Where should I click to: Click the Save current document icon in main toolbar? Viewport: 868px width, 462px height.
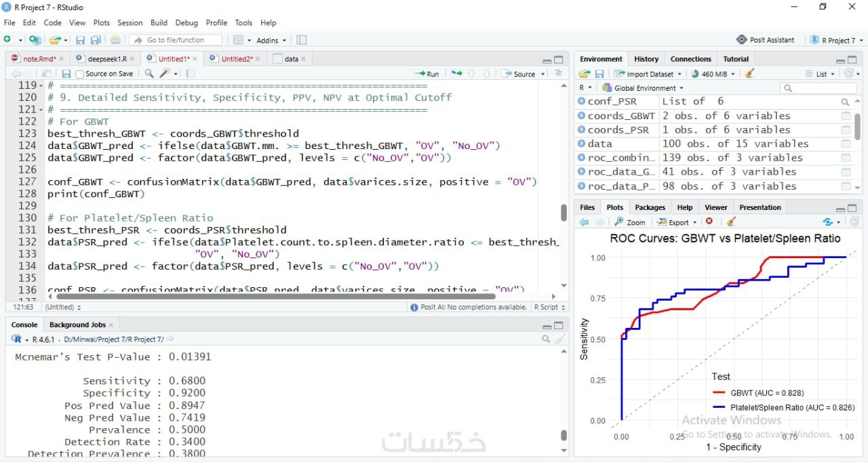80,40
